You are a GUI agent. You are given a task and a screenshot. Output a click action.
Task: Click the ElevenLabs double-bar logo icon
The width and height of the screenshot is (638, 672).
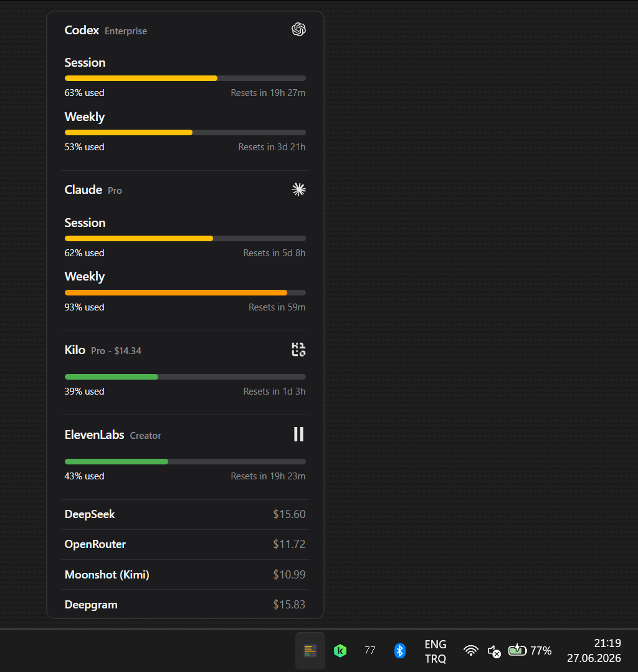click(x=298, y=434)
